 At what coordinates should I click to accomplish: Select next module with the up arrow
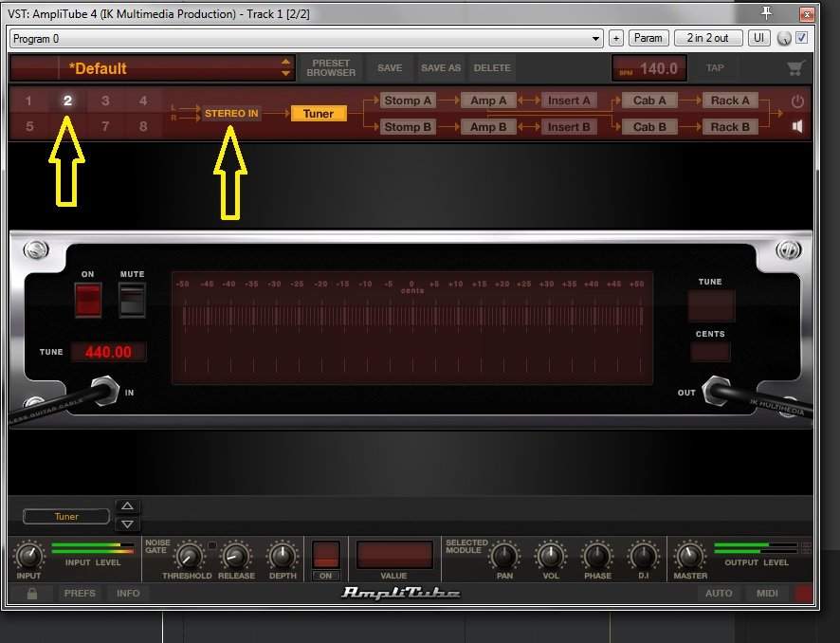pyautogui.click(x=127, y=505)
